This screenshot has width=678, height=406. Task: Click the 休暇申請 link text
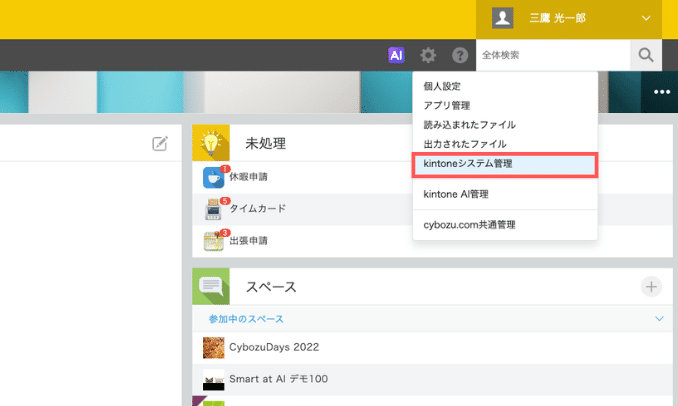pos(248,177)
